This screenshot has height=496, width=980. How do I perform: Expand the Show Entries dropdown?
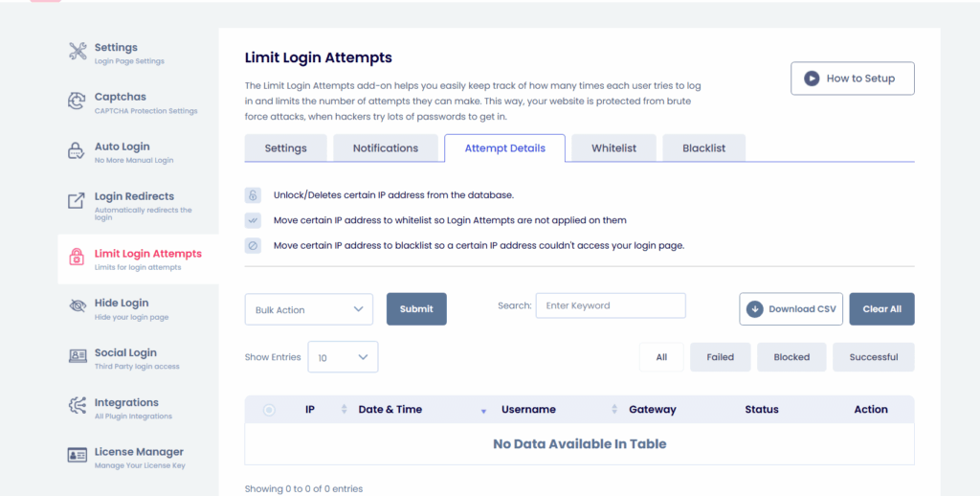[343, 357]
